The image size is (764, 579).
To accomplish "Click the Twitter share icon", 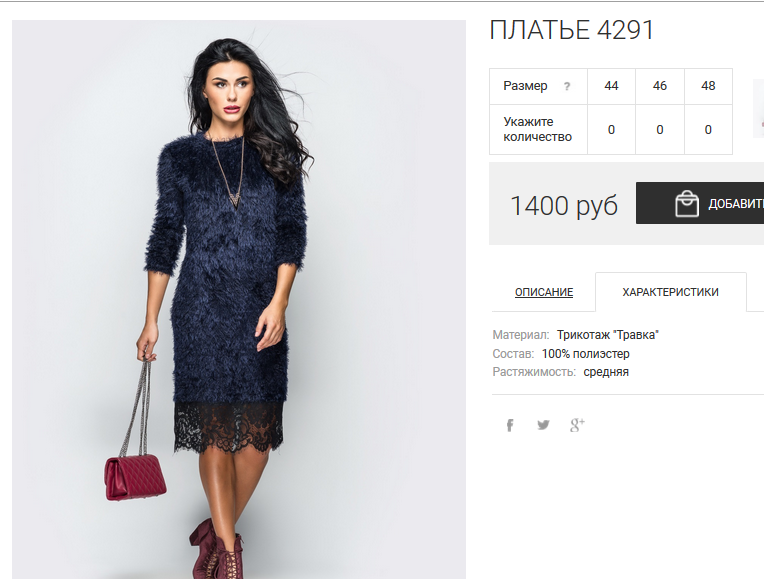I will 543,425.
